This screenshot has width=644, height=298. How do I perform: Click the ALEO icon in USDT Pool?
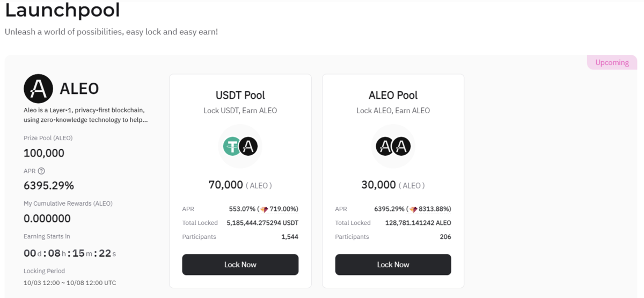coord(248,146)
